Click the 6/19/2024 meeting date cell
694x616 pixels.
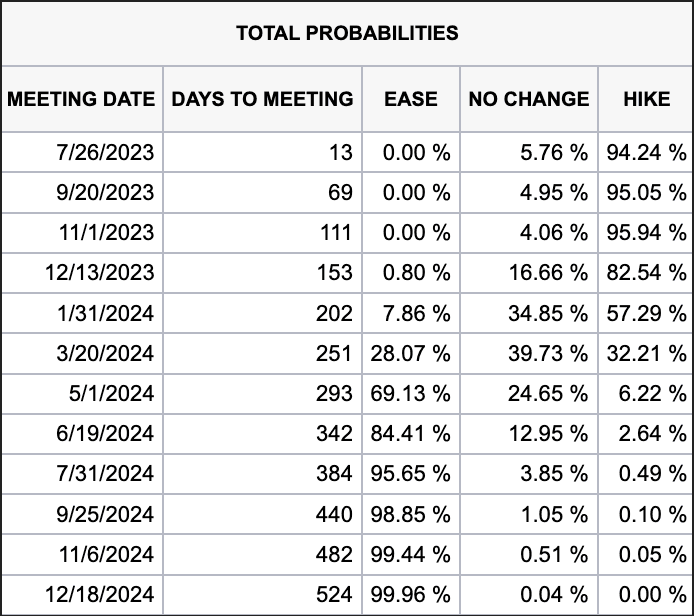[x=107, y=434]
